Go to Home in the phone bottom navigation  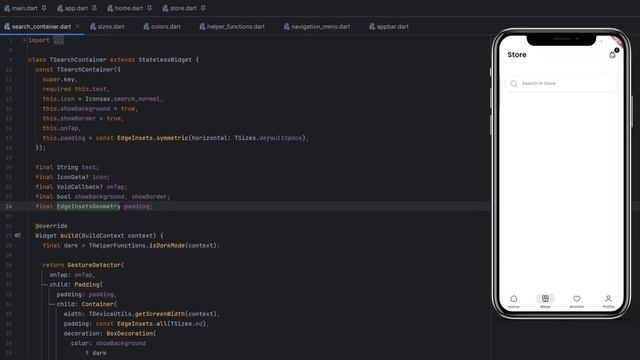pyautogui.click(x=514, y=301)
